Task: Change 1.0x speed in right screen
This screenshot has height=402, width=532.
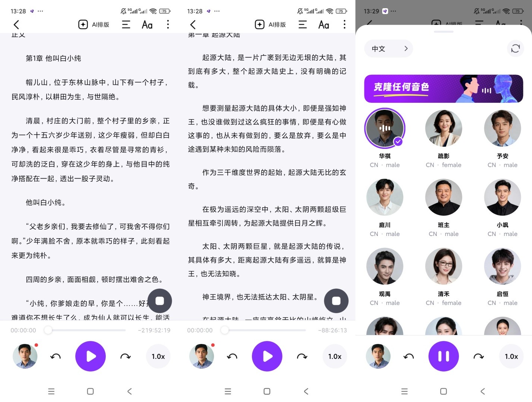Action: [x=512, y=357]
